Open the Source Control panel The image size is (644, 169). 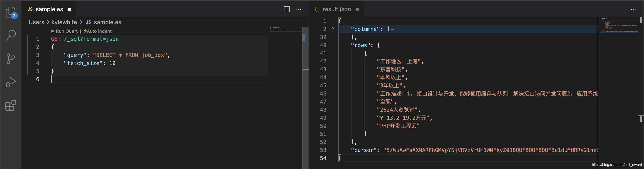tap(11, 59)
